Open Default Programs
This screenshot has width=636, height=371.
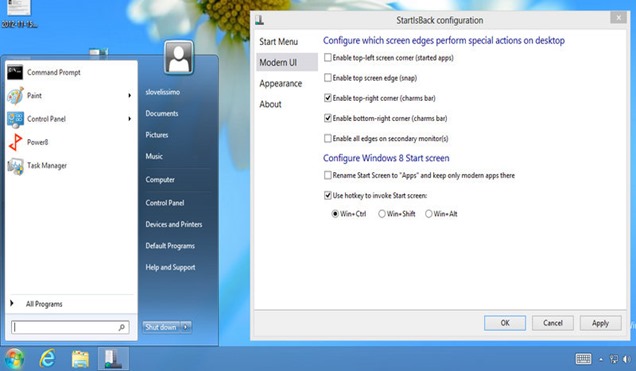tap(170, 246)
